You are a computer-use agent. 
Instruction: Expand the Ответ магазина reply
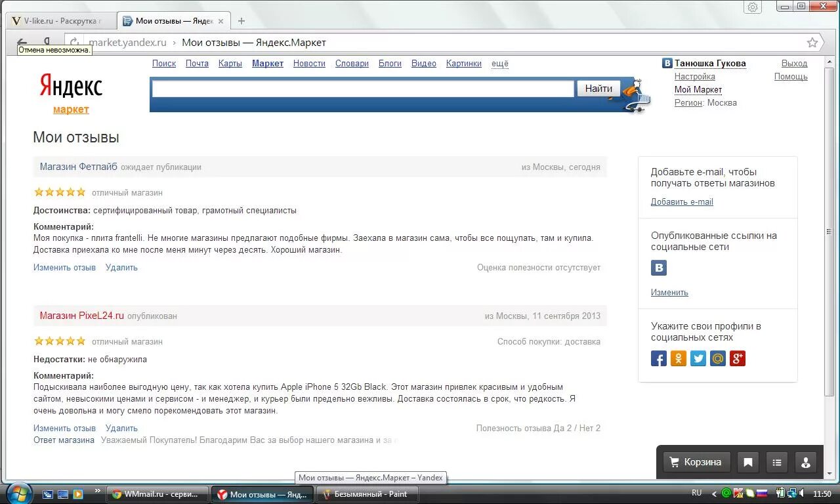pos(64,440)
